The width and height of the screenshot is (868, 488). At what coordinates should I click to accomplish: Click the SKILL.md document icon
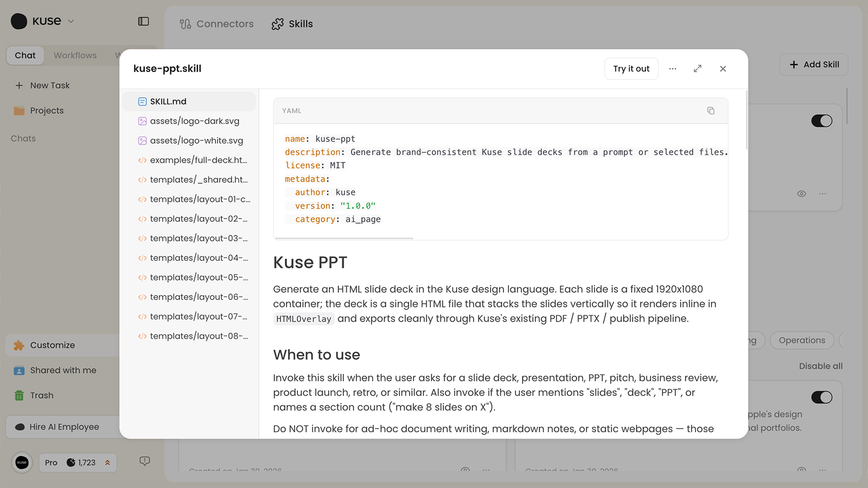(x=142, y=101)
